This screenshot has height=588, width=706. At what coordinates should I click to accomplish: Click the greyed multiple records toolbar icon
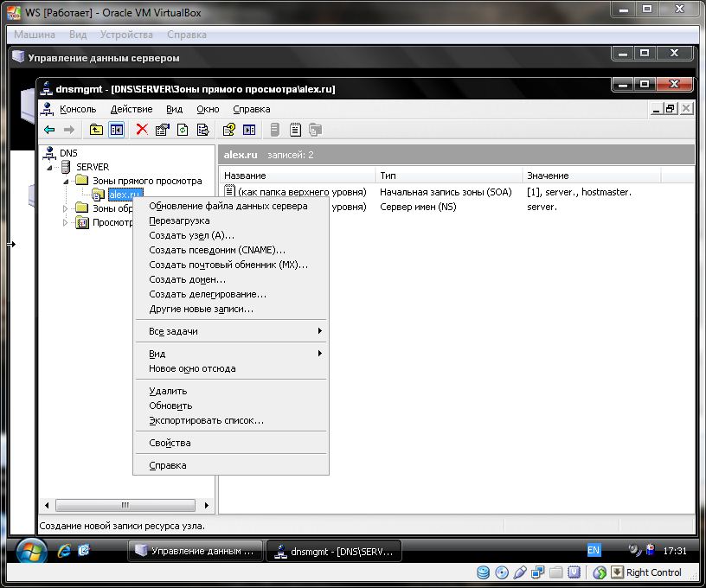315,130
